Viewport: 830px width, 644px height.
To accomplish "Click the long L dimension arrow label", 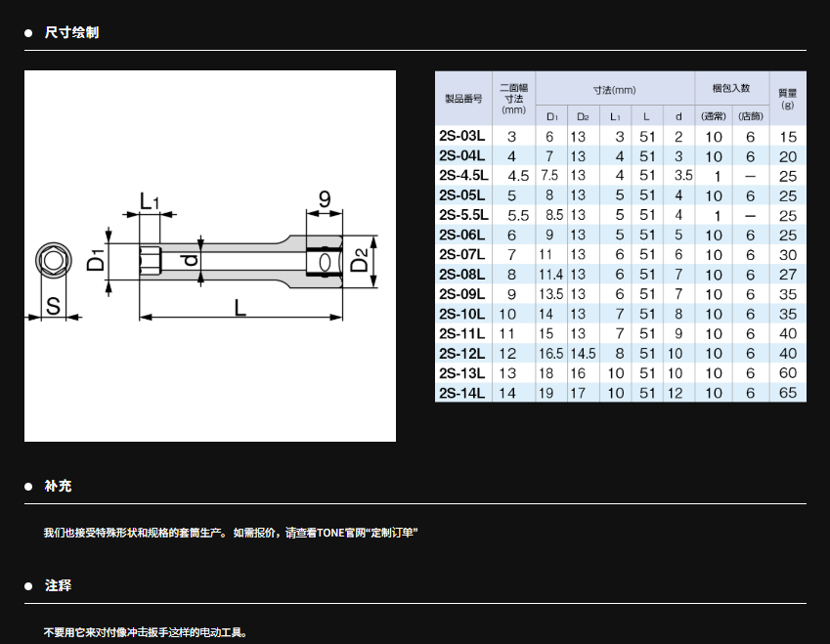I will click(x=240, y=307).
